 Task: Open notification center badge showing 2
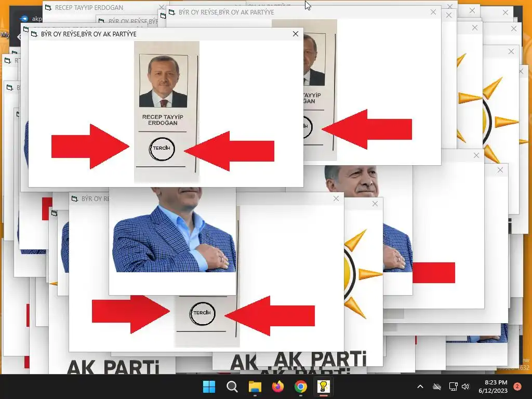pyautogui.click(x=517, y=387)
